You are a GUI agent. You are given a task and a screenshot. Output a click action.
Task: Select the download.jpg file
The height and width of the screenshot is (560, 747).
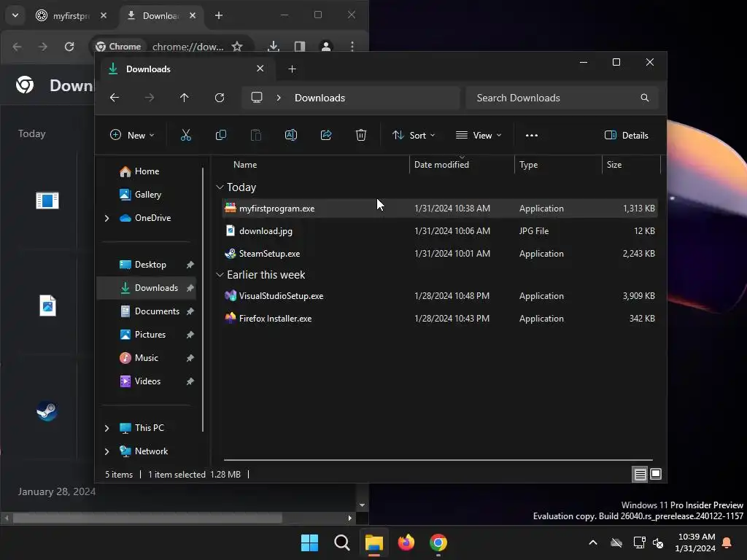tap(440, 231)
